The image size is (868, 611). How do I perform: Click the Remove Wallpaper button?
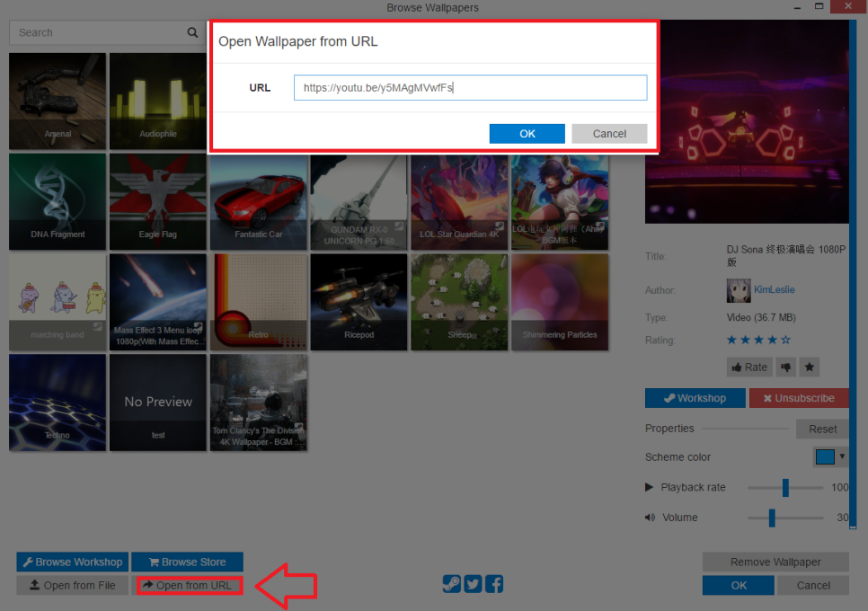click(x=775, y=562)
